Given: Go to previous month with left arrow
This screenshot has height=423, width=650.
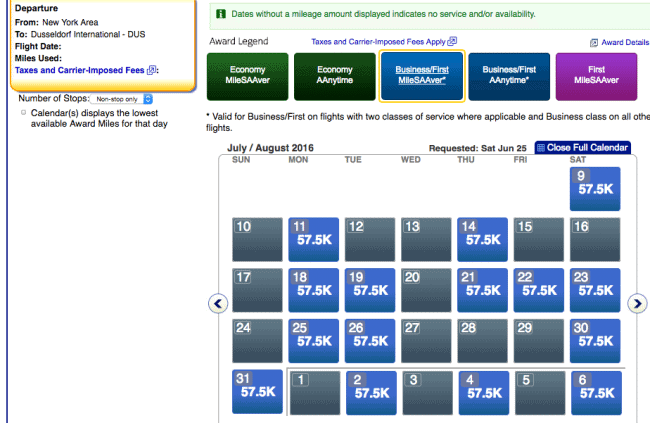Looking at the screenshot, I should click(218, 304).
